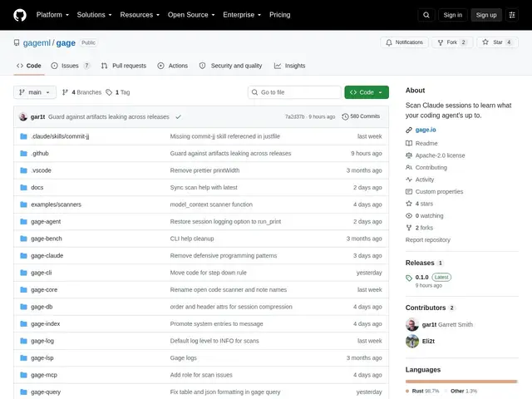Click the Notifications bell button
The image size is (532, 399).
pyautogui.click(x=405, y=42)
